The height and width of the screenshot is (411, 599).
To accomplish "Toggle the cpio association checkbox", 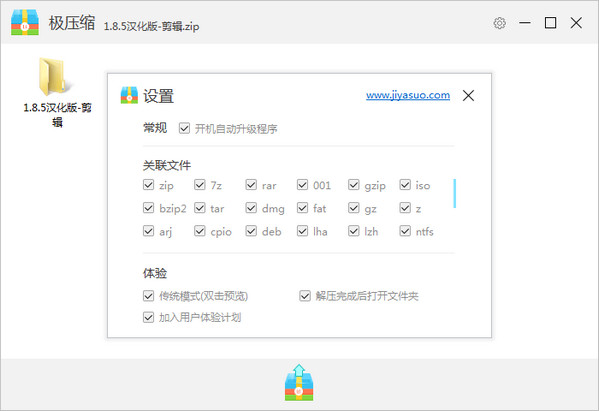I will pyautogui.click(x=200, y=231).
